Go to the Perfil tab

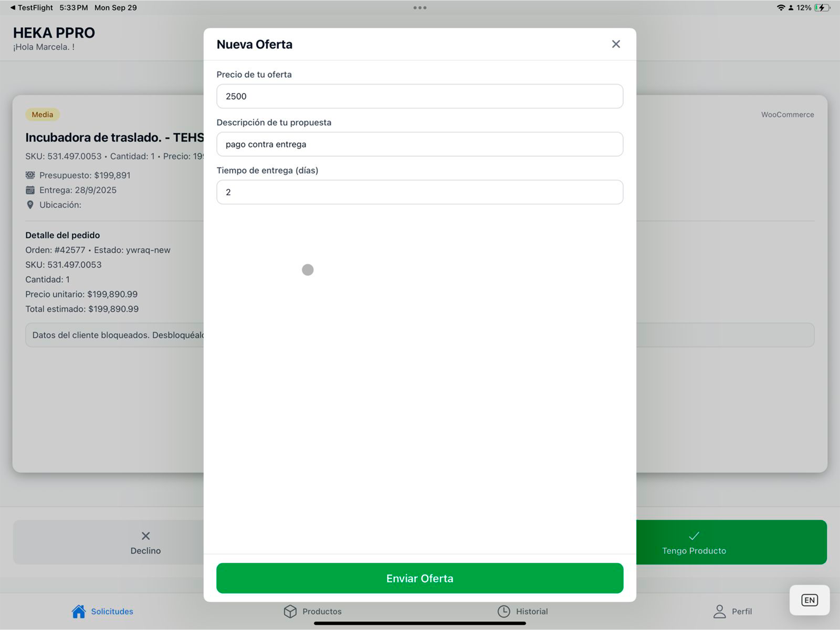[x=733, y=611]
